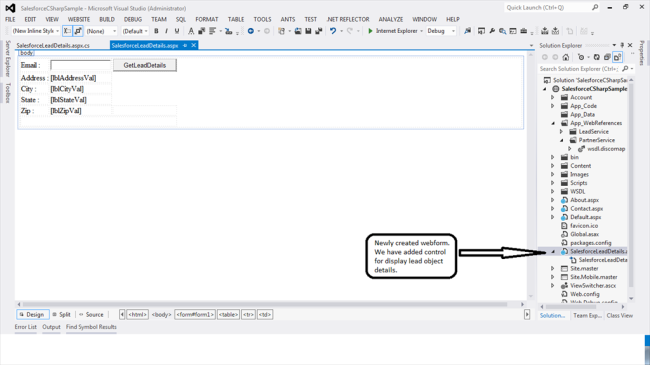650x365 pixels.
Task: Click the Save icon in toolbar
Action: click(x=308, y=31)
